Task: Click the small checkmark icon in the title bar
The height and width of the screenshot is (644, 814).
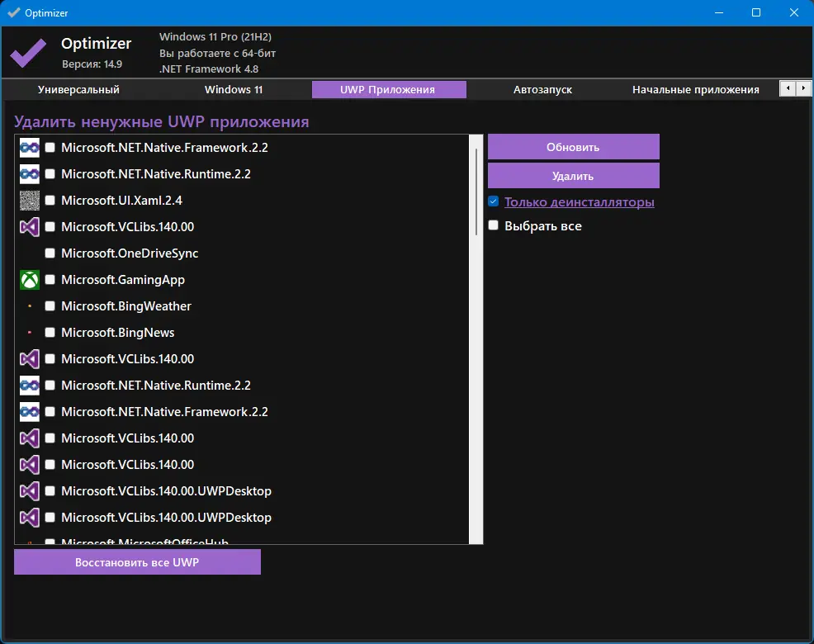Action: pyautogui.click(x=14, y=12)
